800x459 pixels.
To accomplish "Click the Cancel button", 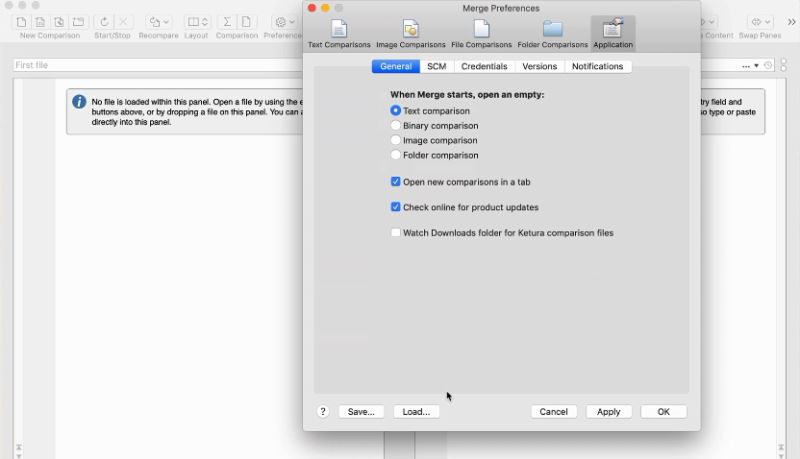I will click(x=554, y=412).
